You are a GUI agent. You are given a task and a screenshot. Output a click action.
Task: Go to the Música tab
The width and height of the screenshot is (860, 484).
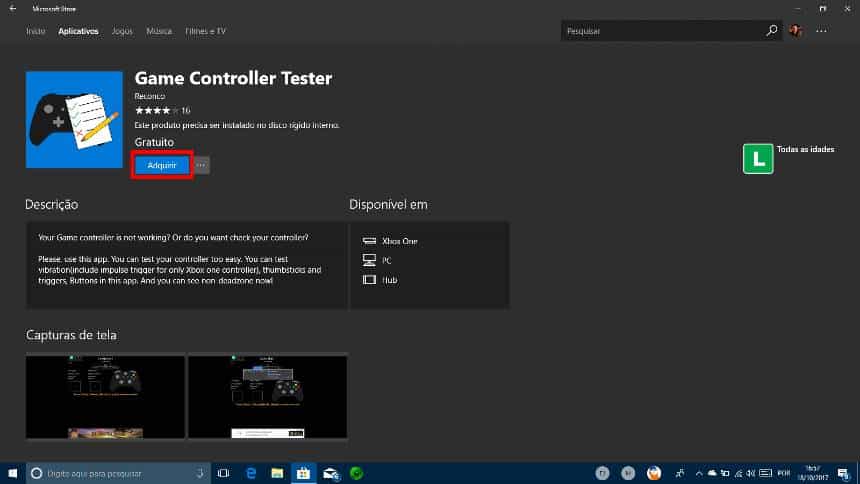click(x=159, y=31)
